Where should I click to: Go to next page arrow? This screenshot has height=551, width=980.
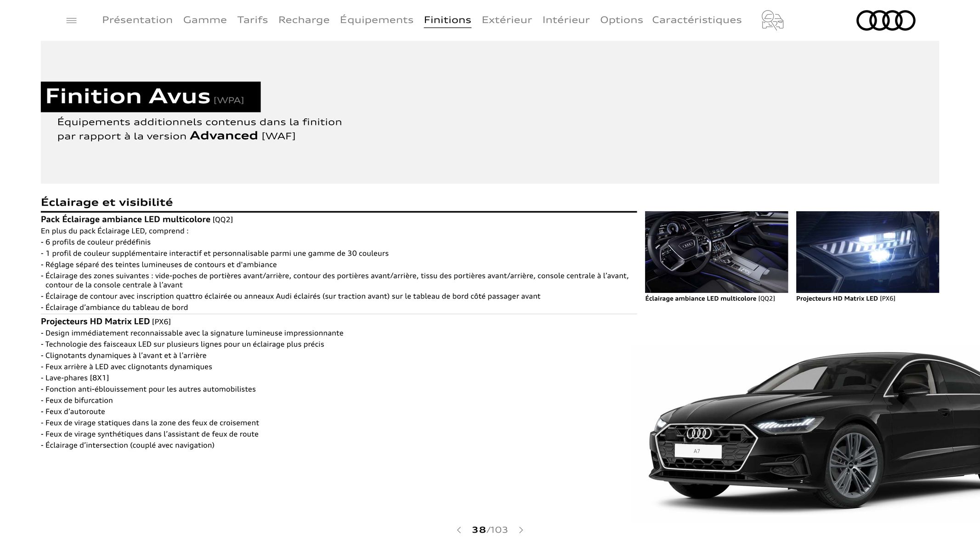click(521, 530)
